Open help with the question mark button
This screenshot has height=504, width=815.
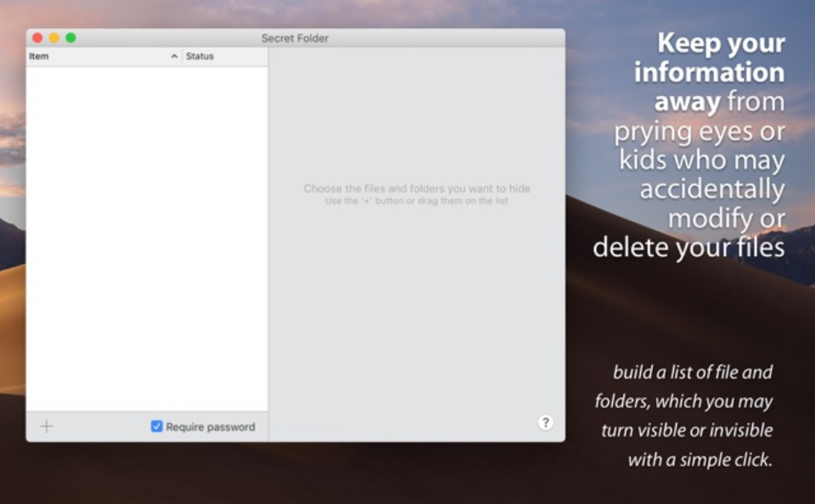point(545,423)
